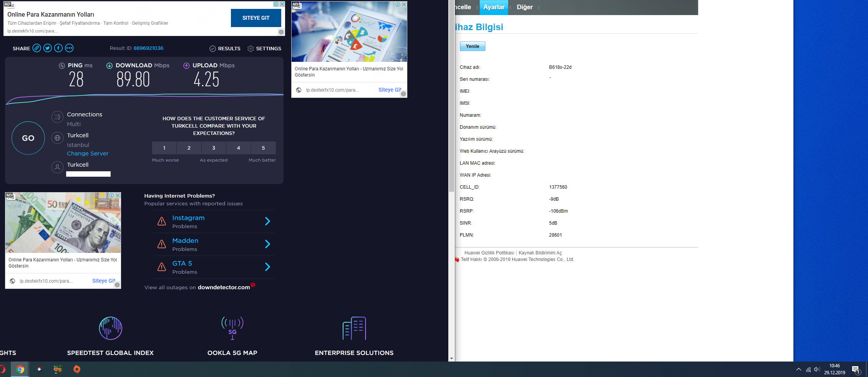This screenshot has height=377, width=868.
Task: Click Siteye Git in tablet ad
Action: point(390,90)
